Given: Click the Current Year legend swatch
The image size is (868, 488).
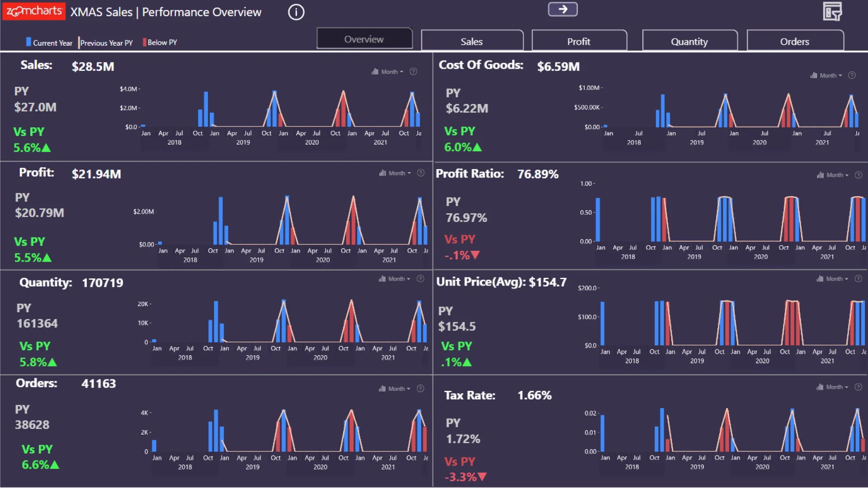Looking at the screenshot, I should click(x=29, y=42).
